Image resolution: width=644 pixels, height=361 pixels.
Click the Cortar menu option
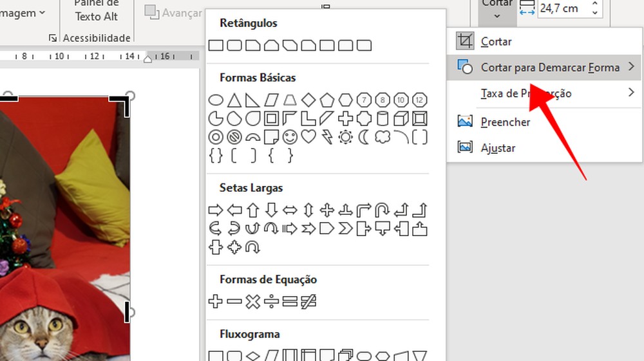[496, 42]
